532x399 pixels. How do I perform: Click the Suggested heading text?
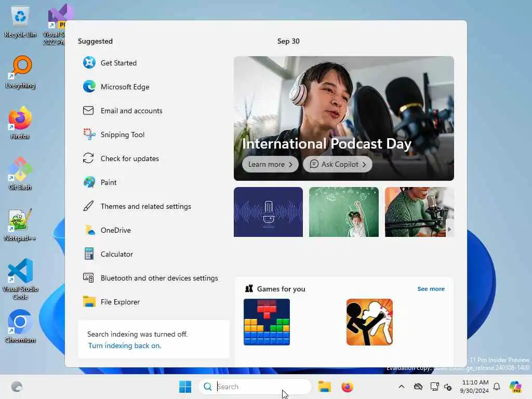[96, 41]
